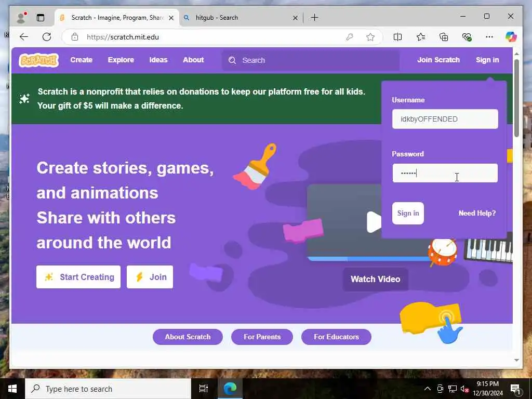Click the Start Creating button
532x399 pixels.
78,277
